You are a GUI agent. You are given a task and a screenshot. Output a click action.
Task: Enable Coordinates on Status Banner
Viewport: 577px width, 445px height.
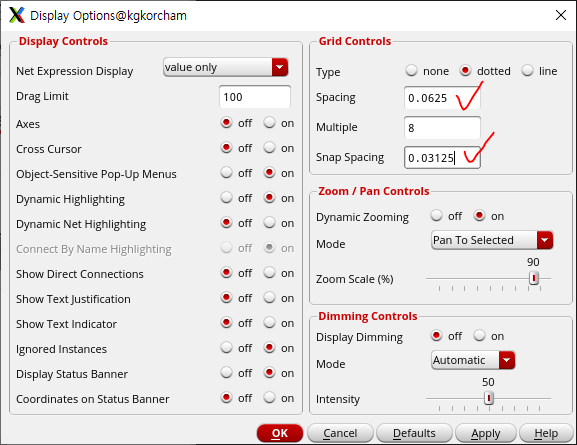[x=269, y=398]
